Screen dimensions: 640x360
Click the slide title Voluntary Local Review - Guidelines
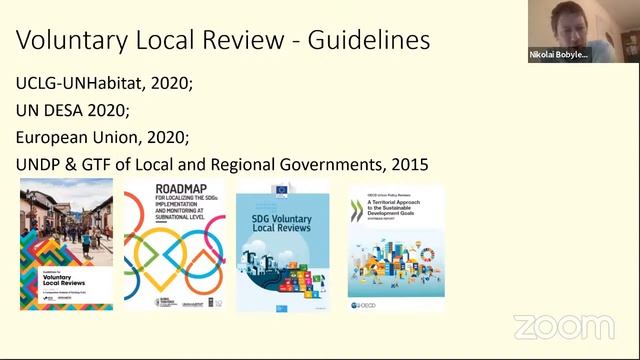click(x=223, y=40)
